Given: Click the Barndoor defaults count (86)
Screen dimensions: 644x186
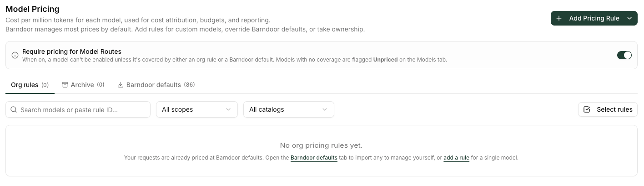Looking at the screenshot, I should 190,85.
